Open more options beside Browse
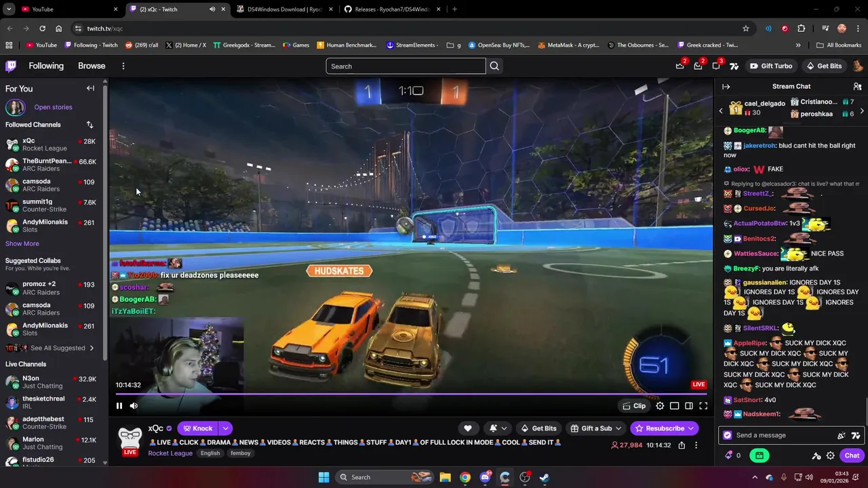The width and height of the screenshot is (868, 488). click(x=123, y=66)
